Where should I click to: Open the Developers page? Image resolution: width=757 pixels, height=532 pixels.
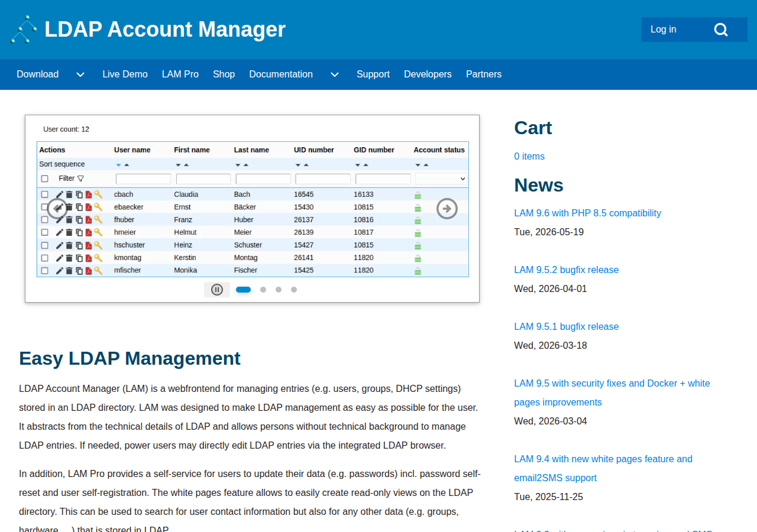[x=428, y=74]
